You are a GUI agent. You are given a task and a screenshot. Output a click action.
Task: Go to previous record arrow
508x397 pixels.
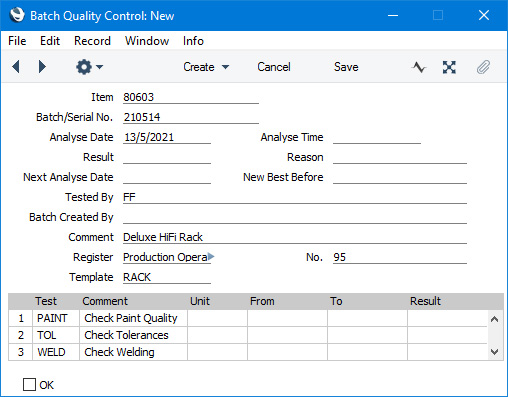pos(16,67)
